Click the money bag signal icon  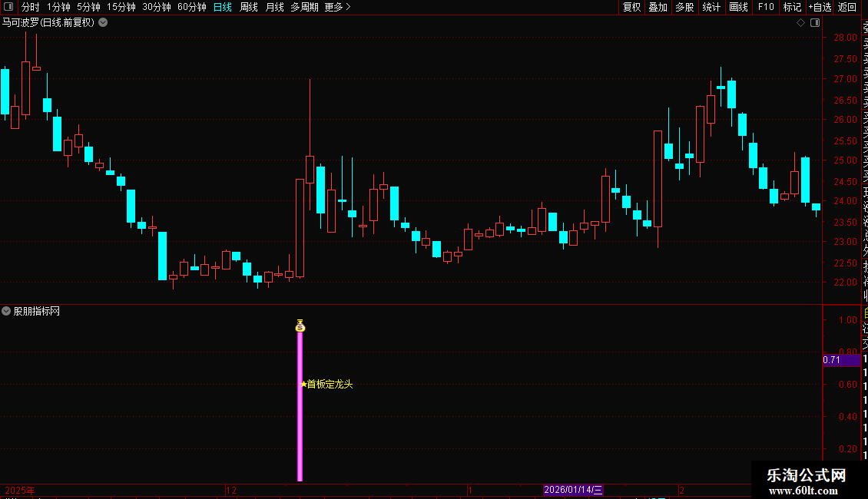(300, 326)
